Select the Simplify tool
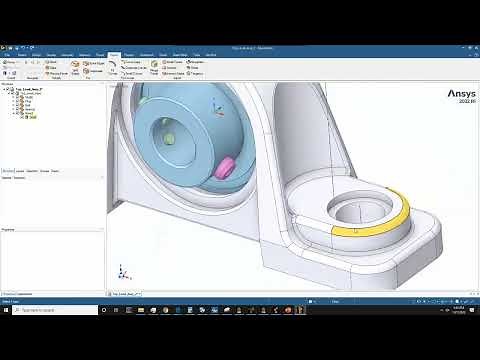Screen dimensions: 480x360 (x=169, y=68)
